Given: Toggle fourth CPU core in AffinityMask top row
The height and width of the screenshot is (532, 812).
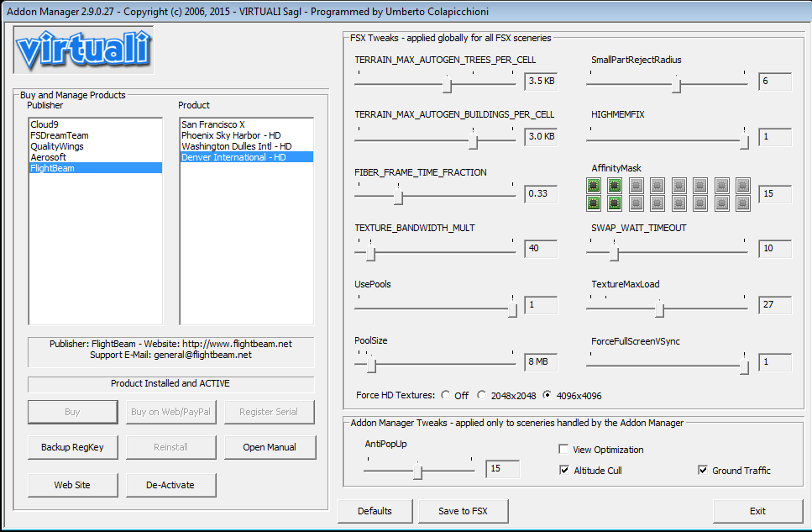Looking at the screenshot, I should (x=657, y=185).
